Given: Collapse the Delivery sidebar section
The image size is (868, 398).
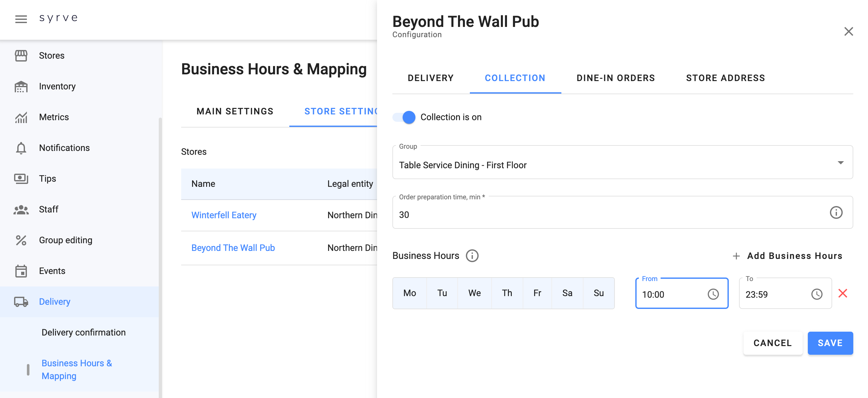Looking at the screenshot, I should click(55, 302).
